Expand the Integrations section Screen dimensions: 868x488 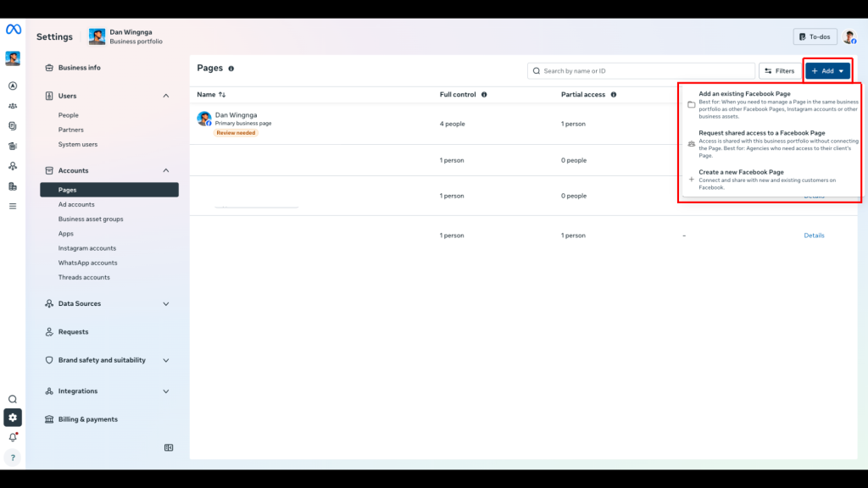[165, 391]
